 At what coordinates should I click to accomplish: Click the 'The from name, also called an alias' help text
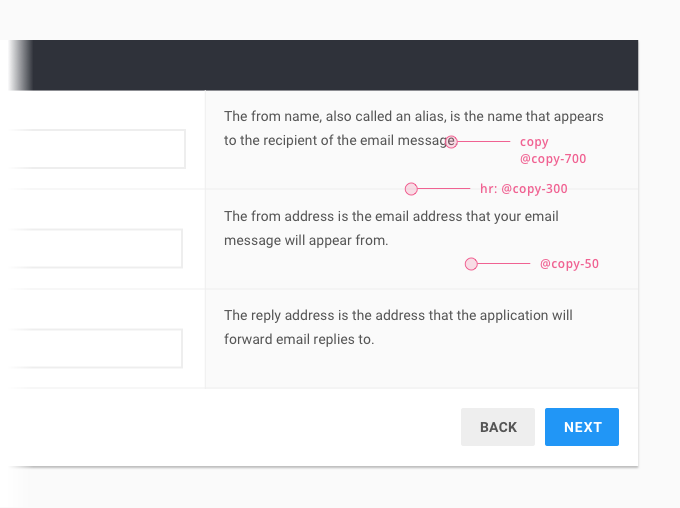pyautogui.click(x=413, y=128)
